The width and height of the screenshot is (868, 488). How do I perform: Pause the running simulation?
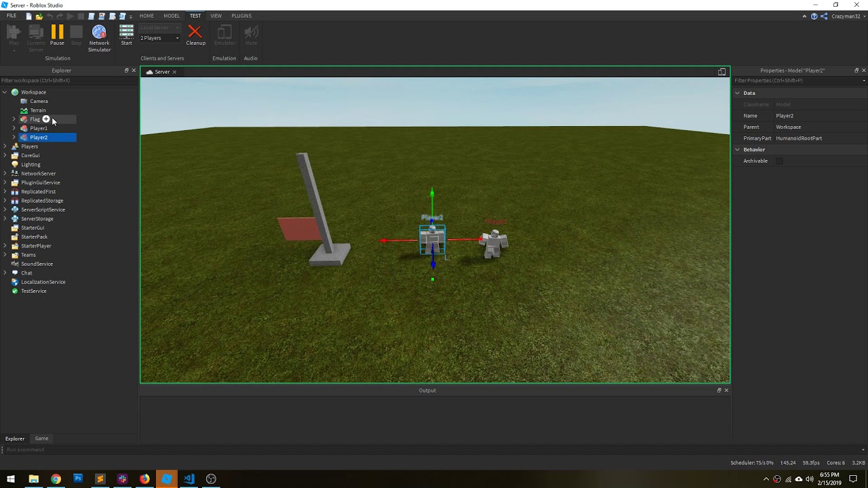tap(57, 35)
